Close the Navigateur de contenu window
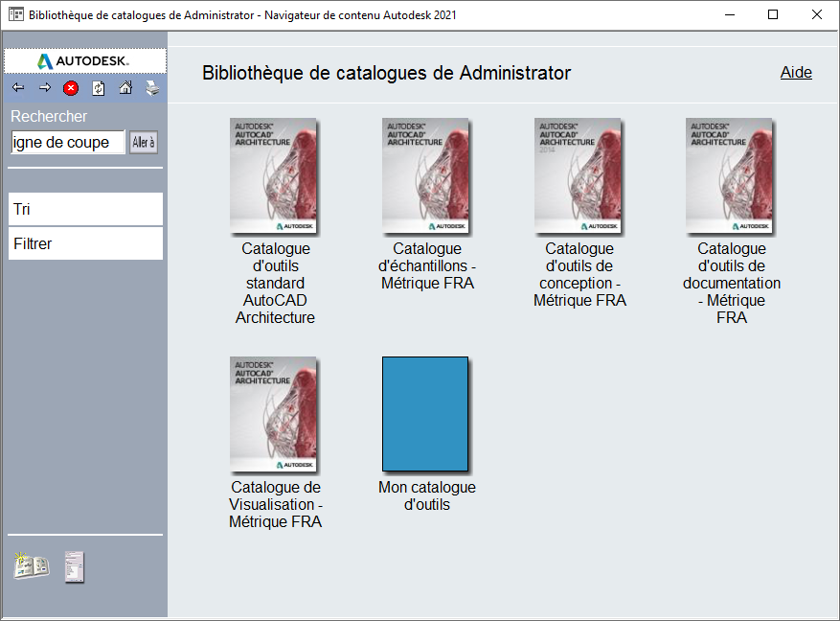This screenshot has width=840, height=621. click(816, 14)
